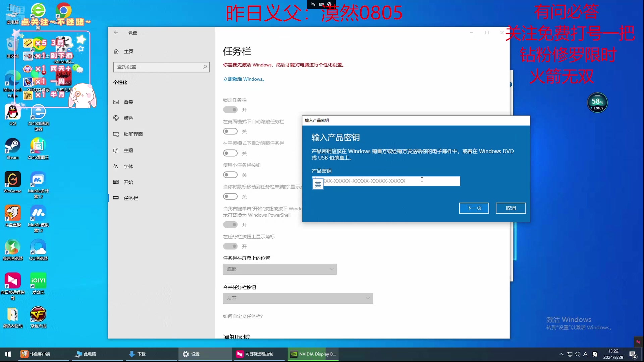Switch to 设置 taskbar button
644x362 pixels.
click(205, 354)
